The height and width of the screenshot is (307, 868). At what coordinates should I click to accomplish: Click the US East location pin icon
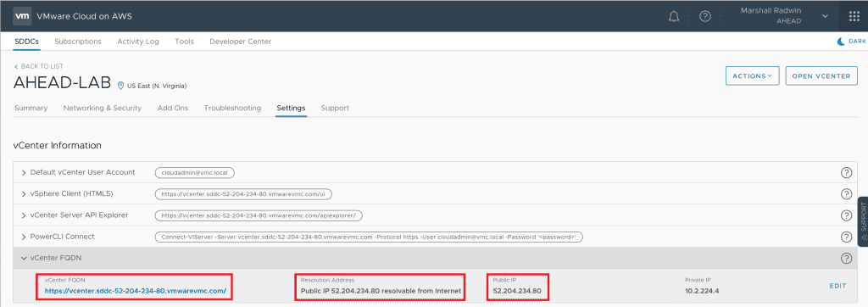point(121,86)
